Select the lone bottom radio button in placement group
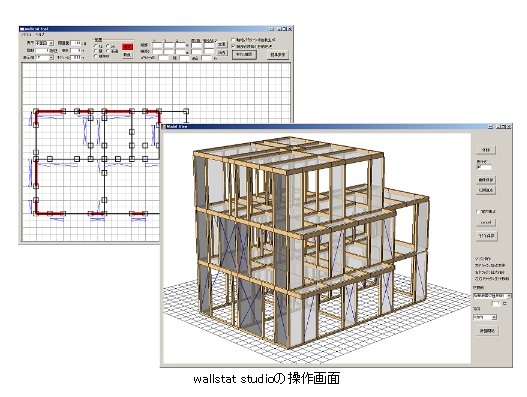Viewport: 527px width, 397px height. (x=96, y=56)
